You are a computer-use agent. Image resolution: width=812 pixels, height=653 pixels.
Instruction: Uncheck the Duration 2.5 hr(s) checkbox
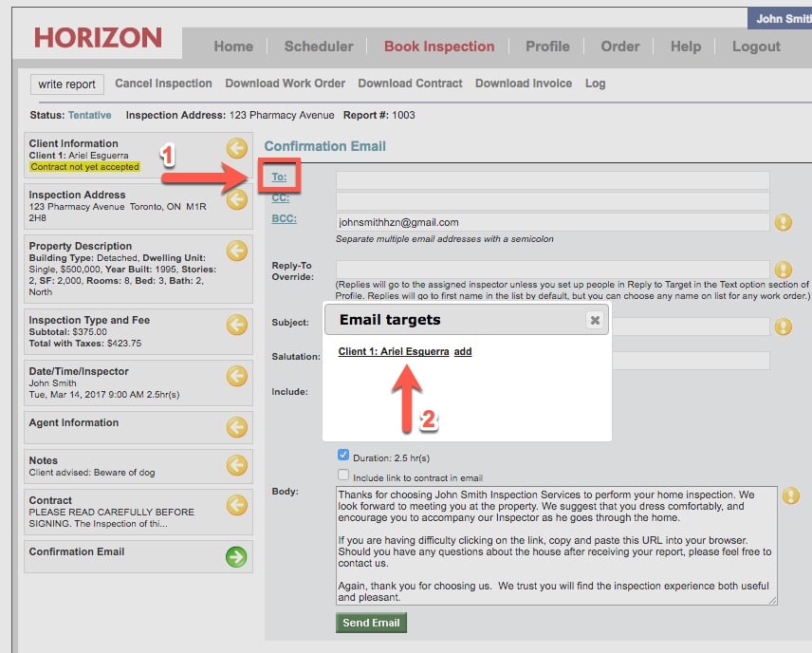pyautogui.click(x=343, y=456)
